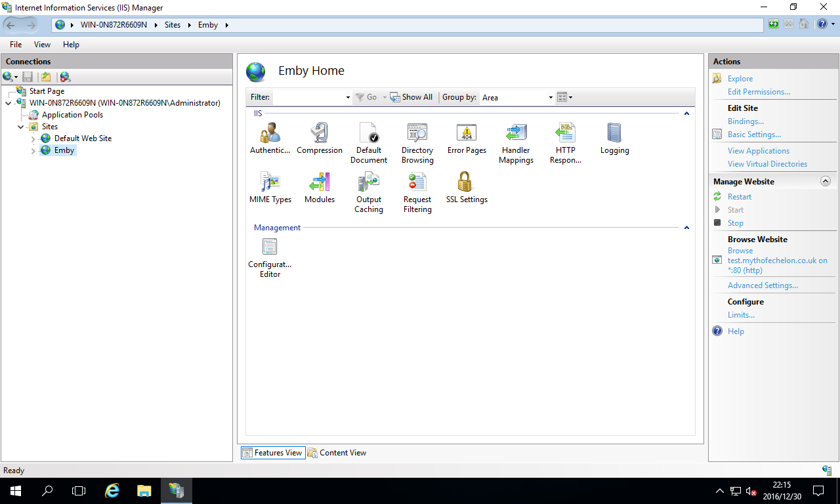Open the Output Caching feature
The width and height of the screenshot is (840, 504).
pyautogui.click(x=369, y=192)
